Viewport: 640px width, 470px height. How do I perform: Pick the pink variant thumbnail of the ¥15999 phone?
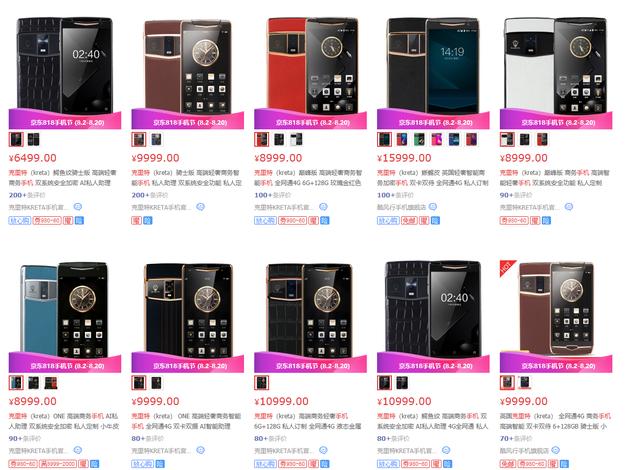tap(437, 140)
